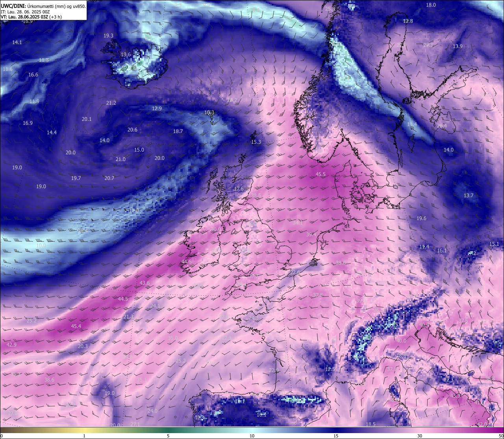Click the 21.0 value label
The height and width of the screenshot is (439, 504).
(x=120, y=159)
